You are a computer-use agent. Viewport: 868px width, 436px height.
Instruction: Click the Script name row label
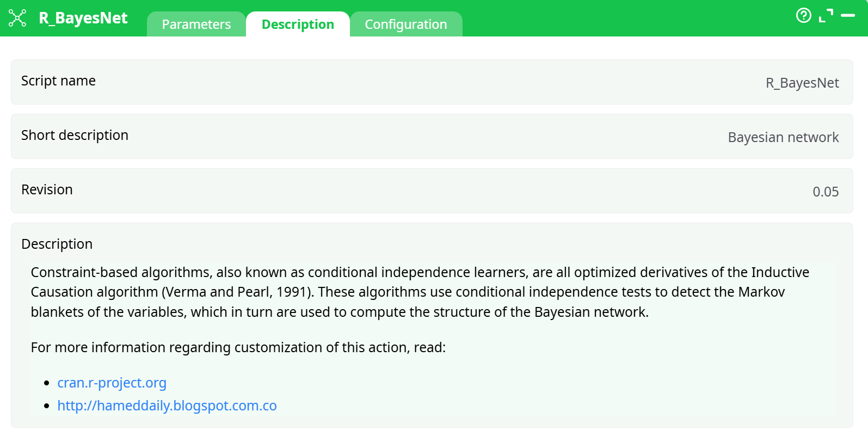(58, 81)
